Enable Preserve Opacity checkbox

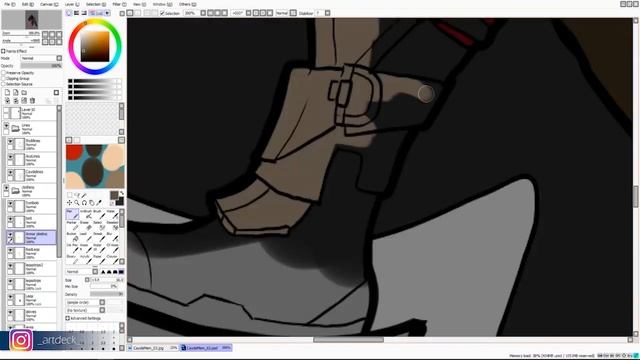pyautogui.click(x=3, y=73)
